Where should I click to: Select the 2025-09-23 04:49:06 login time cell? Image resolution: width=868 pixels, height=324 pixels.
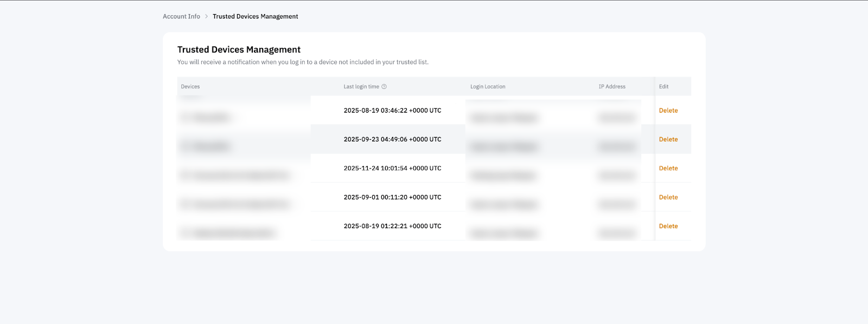point(392,139)
